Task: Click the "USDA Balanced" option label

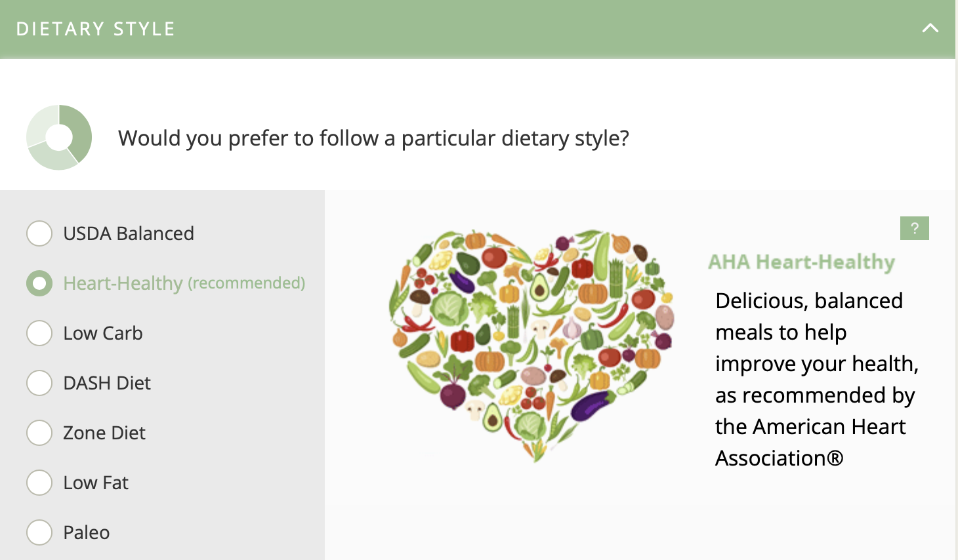Action: pos(129,233)
